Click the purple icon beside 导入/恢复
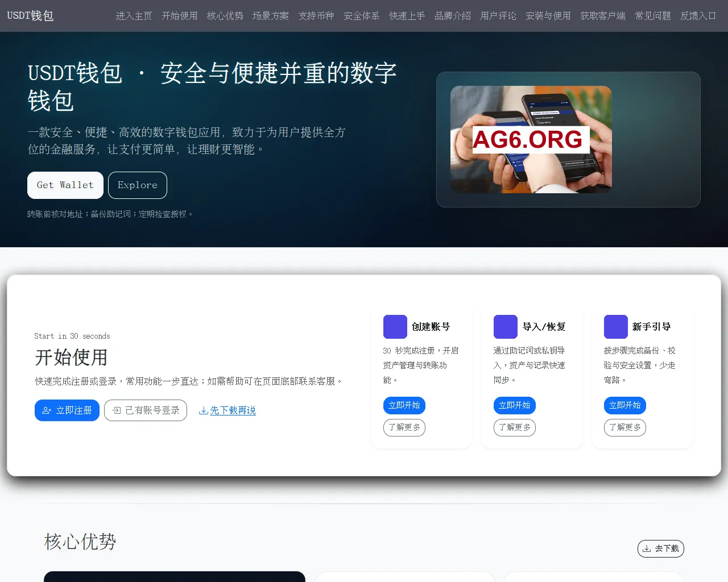The width and height of the screenshot is (728, 582). tap(506, 327)
